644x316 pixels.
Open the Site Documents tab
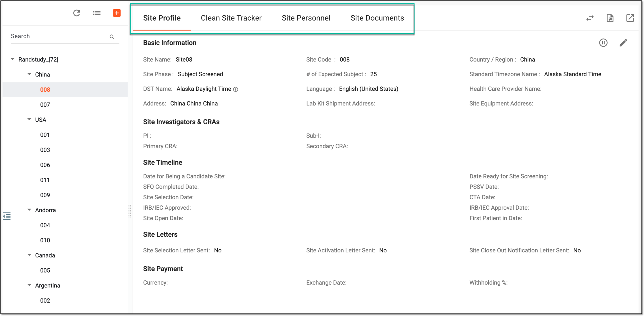[x=377, y=18]
